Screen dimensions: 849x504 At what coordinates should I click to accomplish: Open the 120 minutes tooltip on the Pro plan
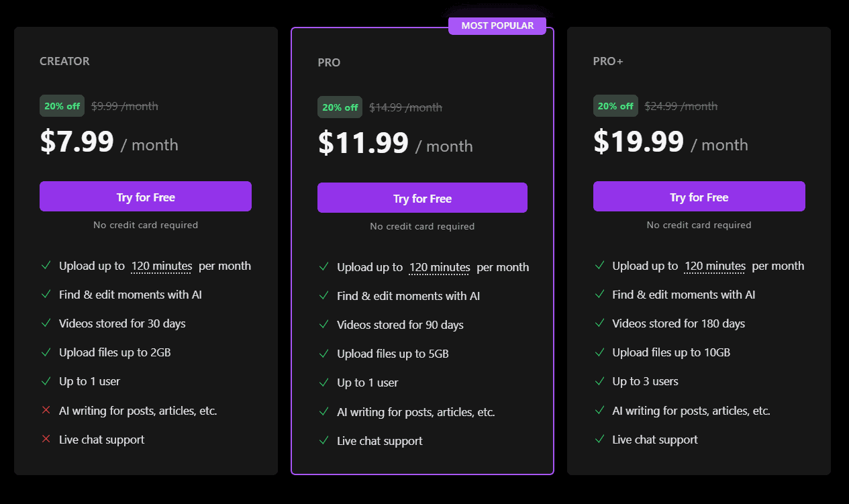(x=439, y=267)
